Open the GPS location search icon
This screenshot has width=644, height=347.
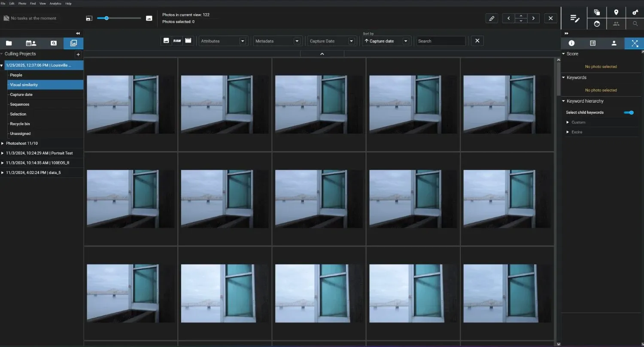[x=617, y=12]
